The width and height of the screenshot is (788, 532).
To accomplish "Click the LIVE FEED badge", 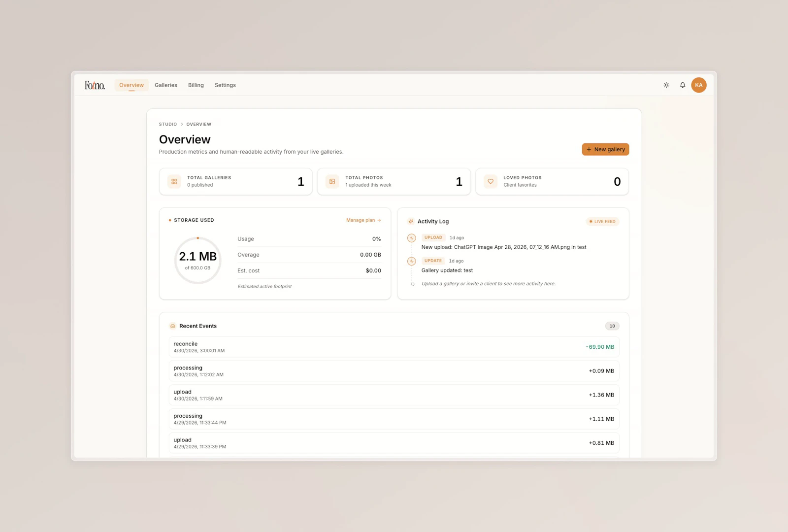I will (602, 222).
